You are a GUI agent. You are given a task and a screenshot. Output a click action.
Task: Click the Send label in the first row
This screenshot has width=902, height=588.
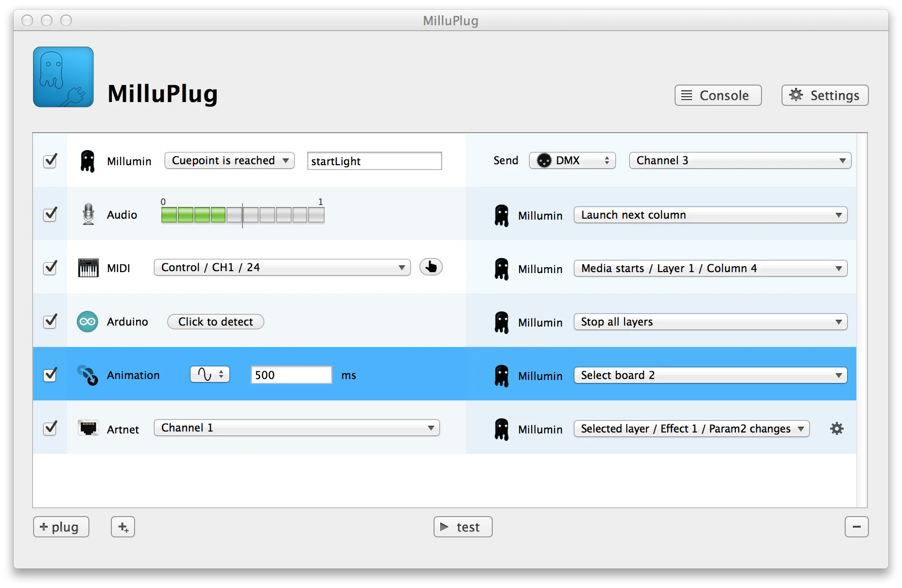pyautogui.click(x=506, y=160)
